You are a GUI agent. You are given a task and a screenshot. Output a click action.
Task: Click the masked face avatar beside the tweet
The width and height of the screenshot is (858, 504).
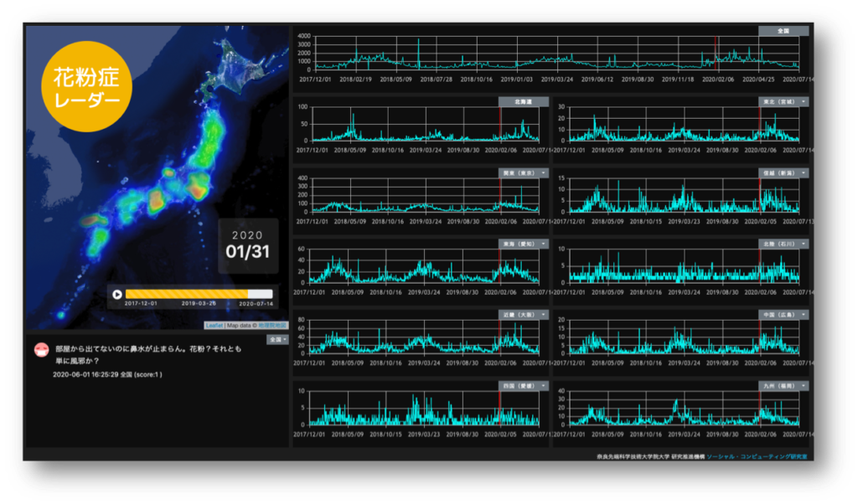40,350
